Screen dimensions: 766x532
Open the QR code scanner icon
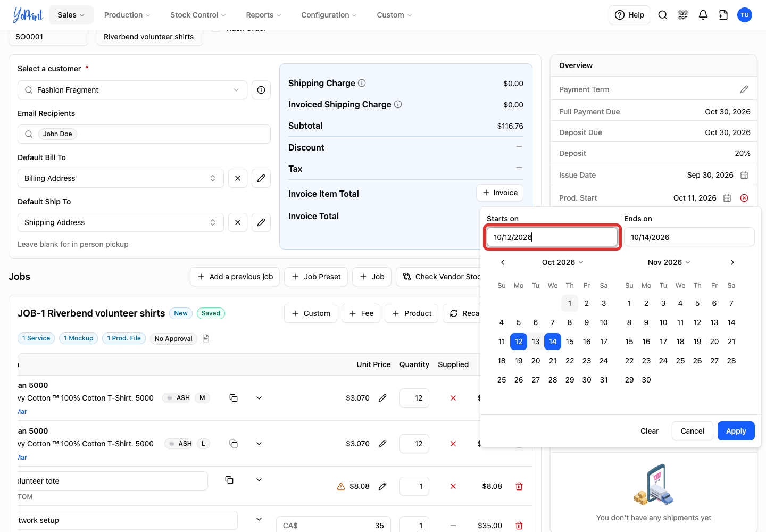point(683,15)
